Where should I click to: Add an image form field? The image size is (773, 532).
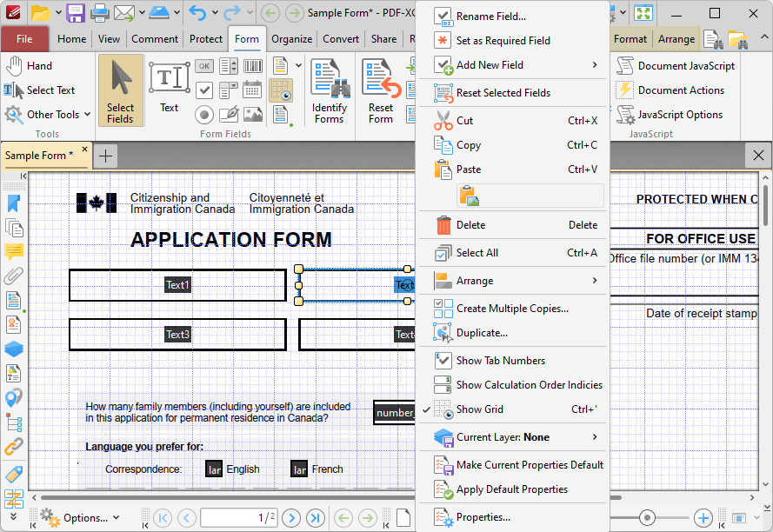pyautogui.click(x=252, y=115)
